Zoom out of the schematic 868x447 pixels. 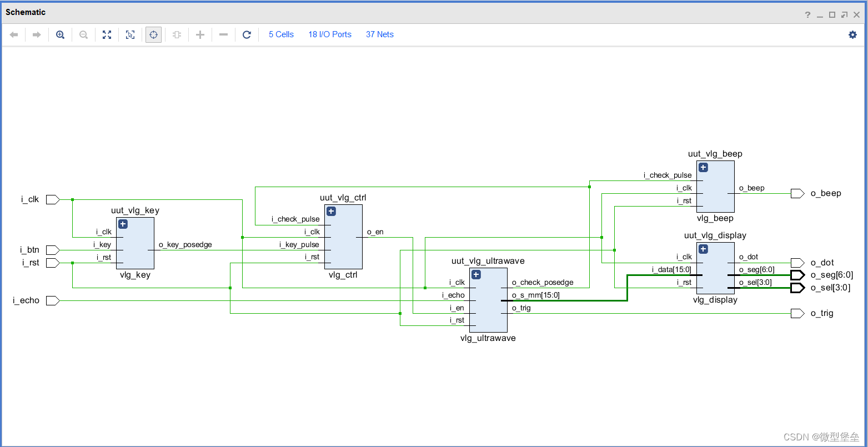pos(83,34)
